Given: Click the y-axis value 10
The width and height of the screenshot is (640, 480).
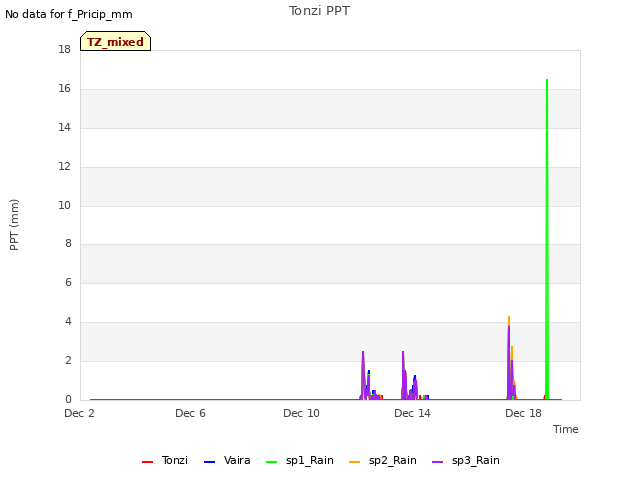Looking at the screenshot, I should (x=64, y=205).
